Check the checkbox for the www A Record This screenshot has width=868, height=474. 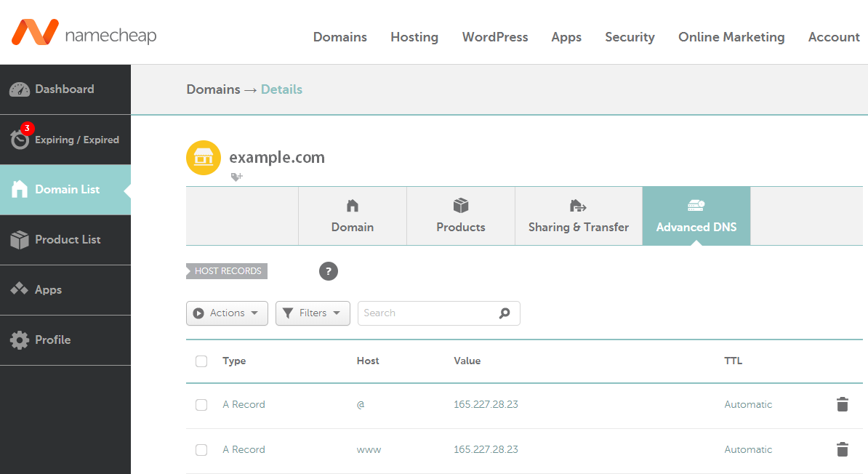click(201, 449)
